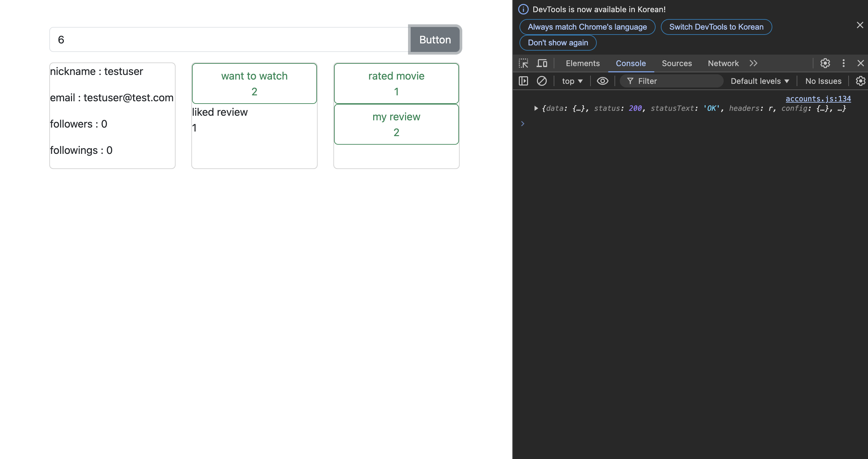Click the info icon in the notification

pyautogui.click(x=523, y=10)
